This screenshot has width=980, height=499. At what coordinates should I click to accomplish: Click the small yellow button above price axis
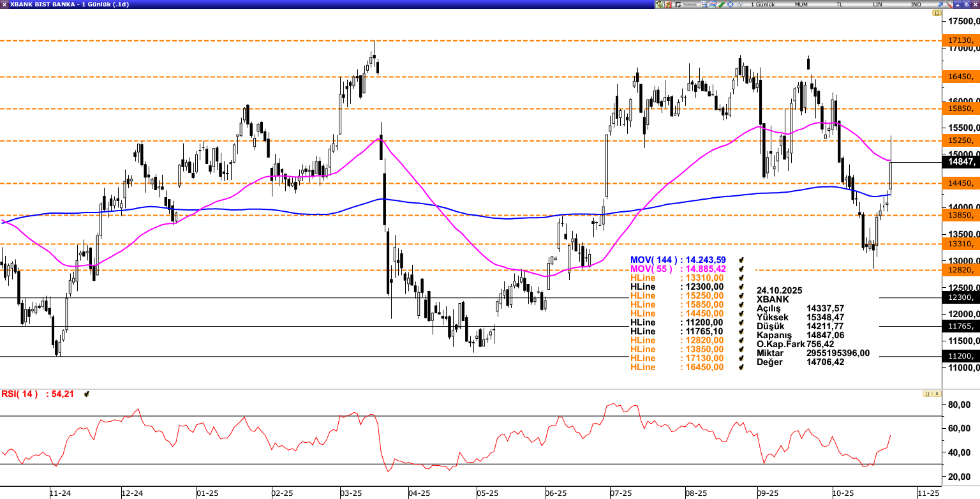937,13
